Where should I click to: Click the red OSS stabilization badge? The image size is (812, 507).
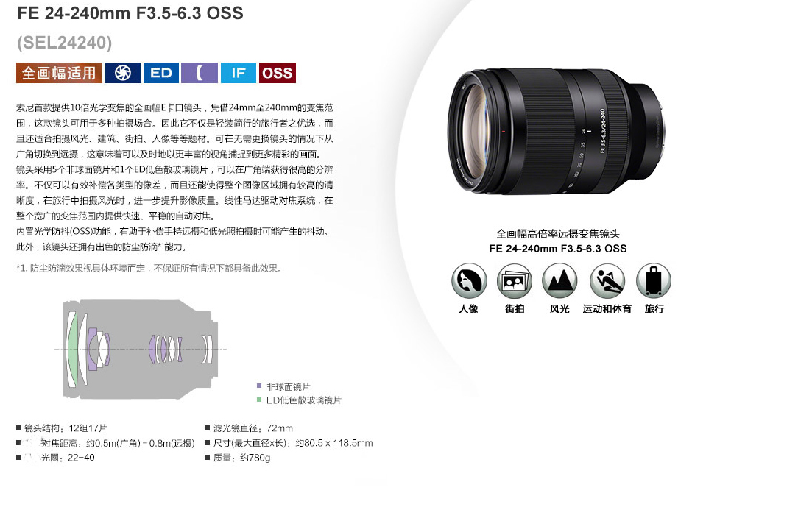pyautogui.click(x=277, y=73)
